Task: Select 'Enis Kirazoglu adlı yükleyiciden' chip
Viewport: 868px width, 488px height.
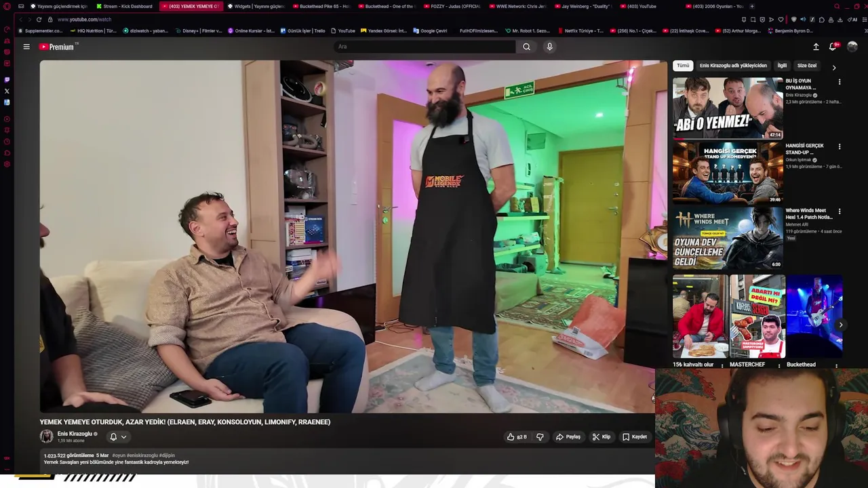Action: [x=733, y=66]
